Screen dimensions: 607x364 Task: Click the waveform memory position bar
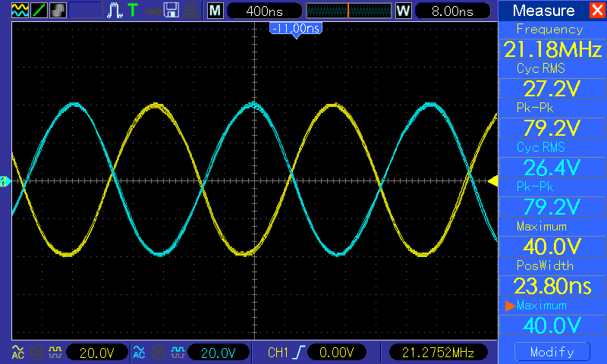(x=348, y=11)
